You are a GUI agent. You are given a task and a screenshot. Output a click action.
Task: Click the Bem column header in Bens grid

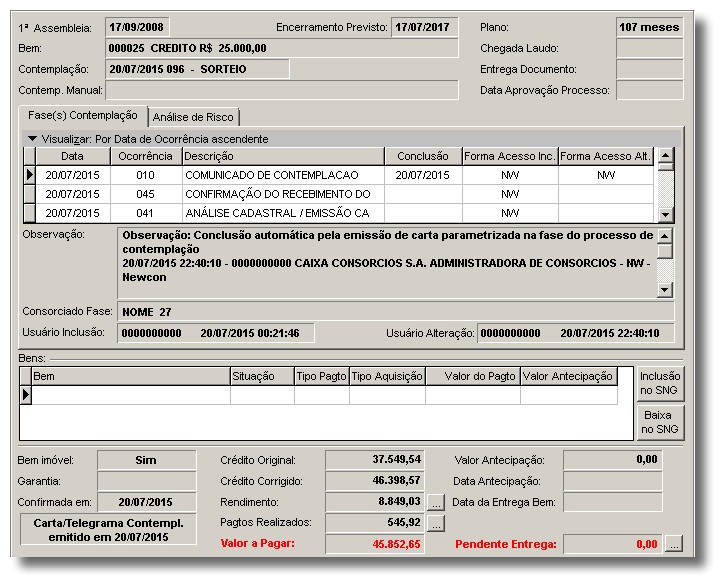pos(131,376)
